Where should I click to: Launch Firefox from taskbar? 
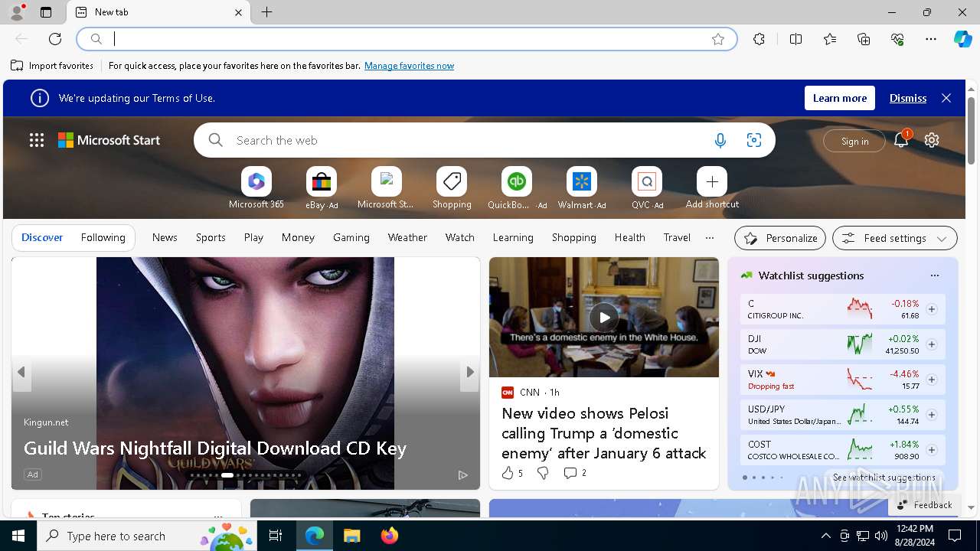(389, 536)
